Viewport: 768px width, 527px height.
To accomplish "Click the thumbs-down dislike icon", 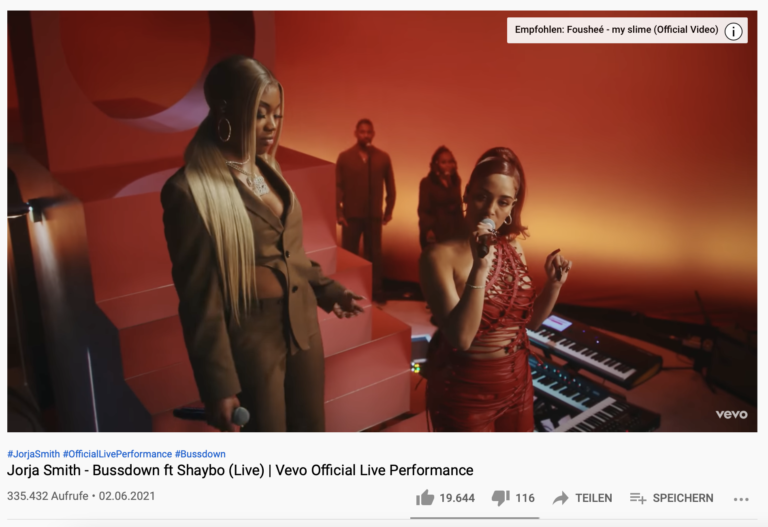I will [501, 498].
